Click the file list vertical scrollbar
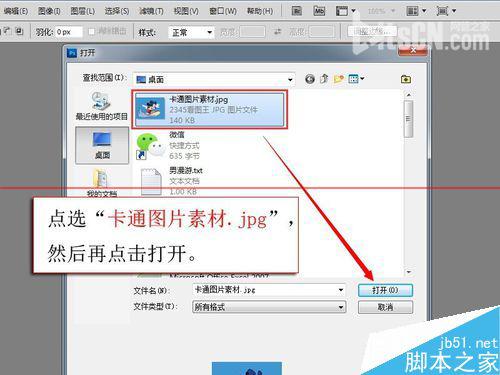This screenshot has width=500, height=375. click(x=408, y=118)
